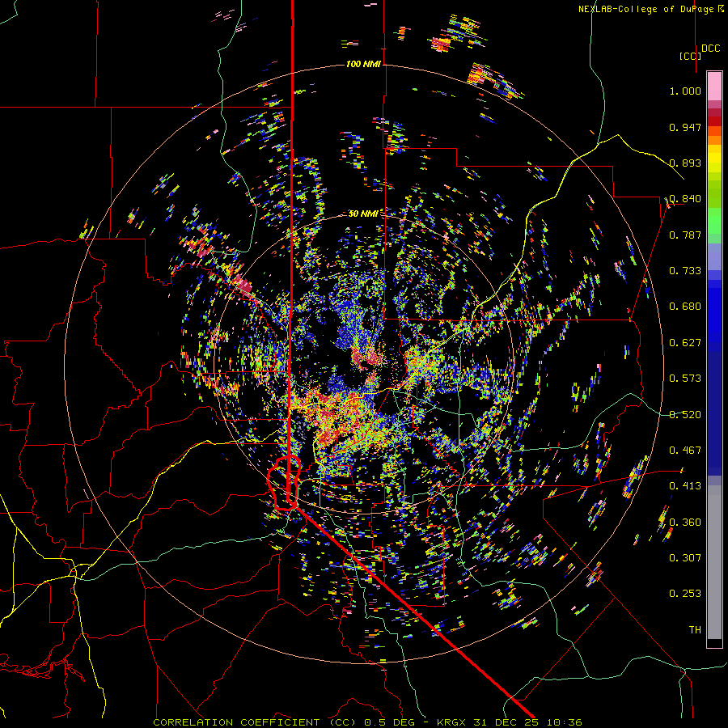Select the 0.627 legend value
Screen dimensions: 728x728
click(x=685, y=343)
